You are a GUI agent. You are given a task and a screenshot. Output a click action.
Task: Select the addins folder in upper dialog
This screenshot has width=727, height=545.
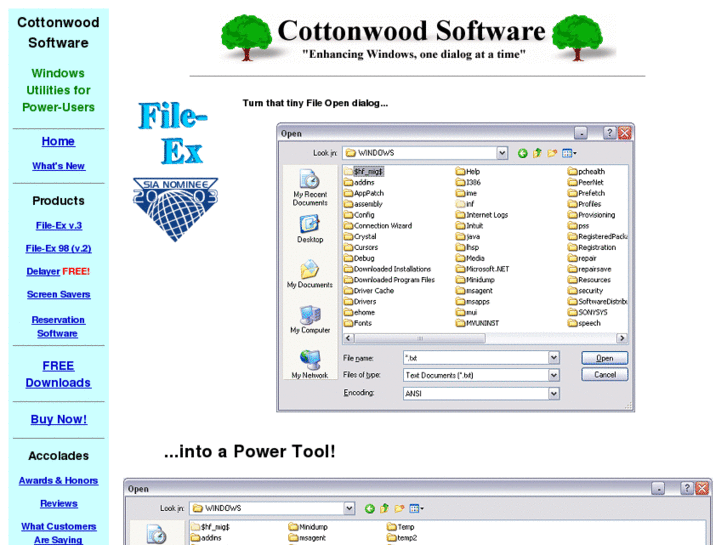click(x=359, y=182)
